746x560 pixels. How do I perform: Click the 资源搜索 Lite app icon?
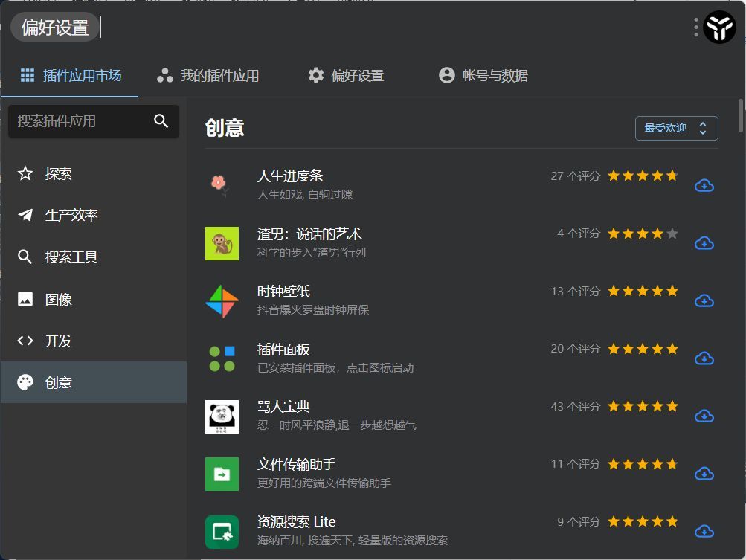tap(222, 532)
